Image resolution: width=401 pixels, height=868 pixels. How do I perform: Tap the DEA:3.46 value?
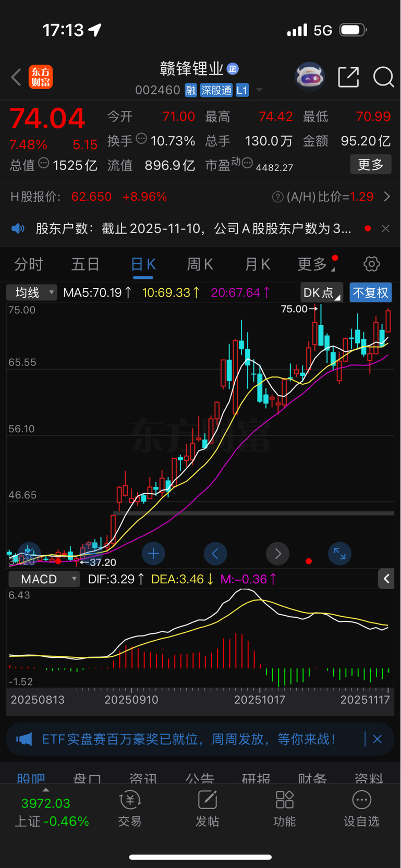point(182,579)
